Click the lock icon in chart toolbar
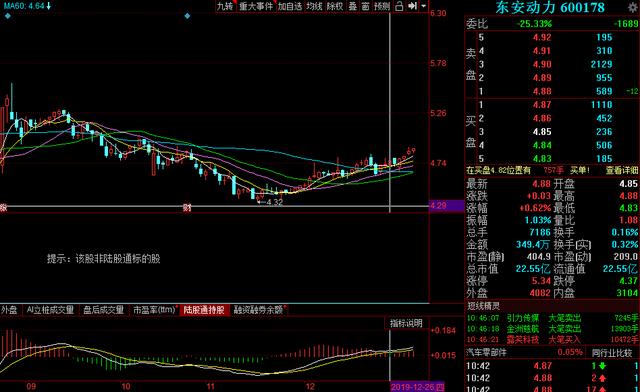Viewport: 640px width, 392px height. click(x=400, y=6)
